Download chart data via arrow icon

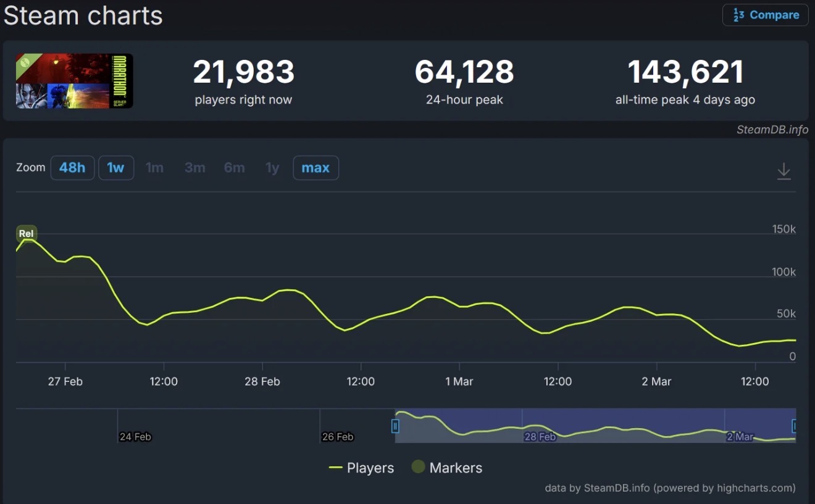(784, 171)
